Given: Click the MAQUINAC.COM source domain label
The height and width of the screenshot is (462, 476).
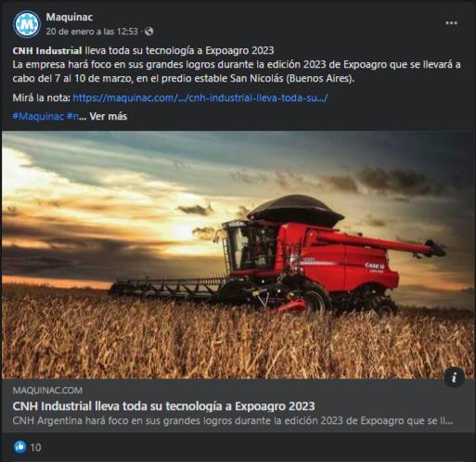Looking at the screenshot, I should tap(47, 391).
